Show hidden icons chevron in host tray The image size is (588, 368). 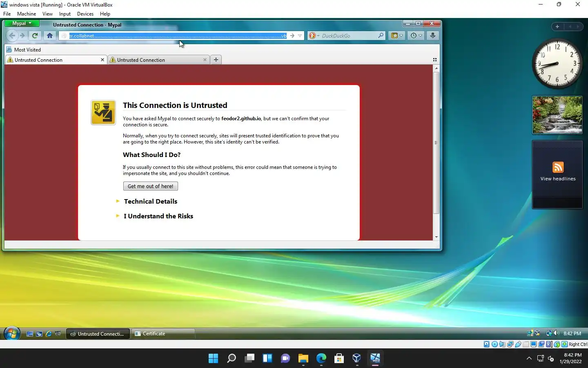pyautogui.click(x=529, y=359)
